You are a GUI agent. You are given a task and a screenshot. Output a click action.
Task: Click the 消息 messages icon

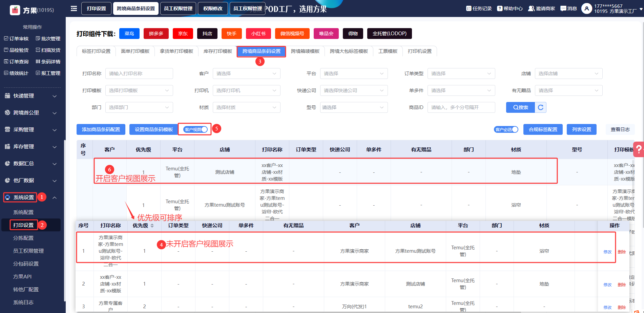pos(563,8)
